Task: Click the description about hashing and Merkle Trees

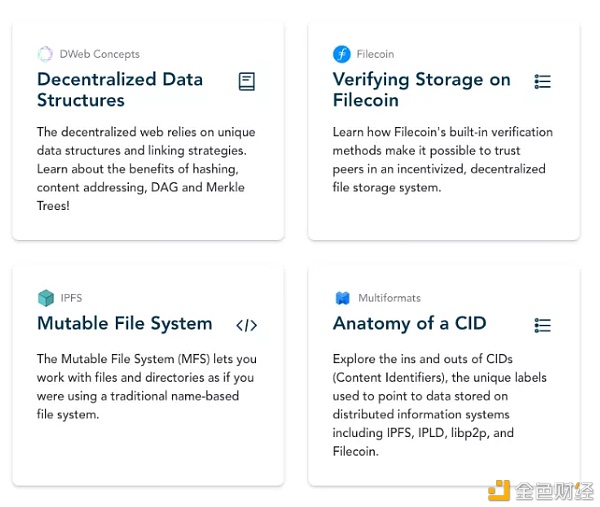Action: tap(146, 169)
